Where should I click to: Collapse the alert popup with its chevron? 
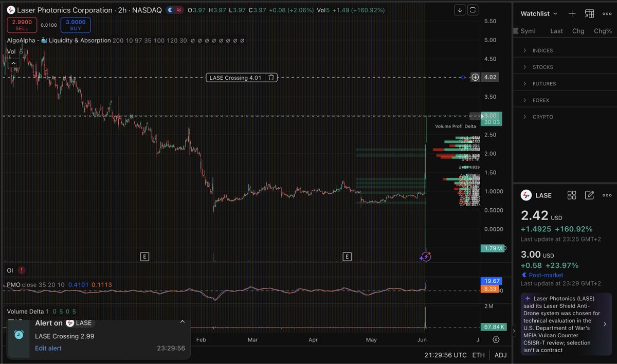point(182,322)
